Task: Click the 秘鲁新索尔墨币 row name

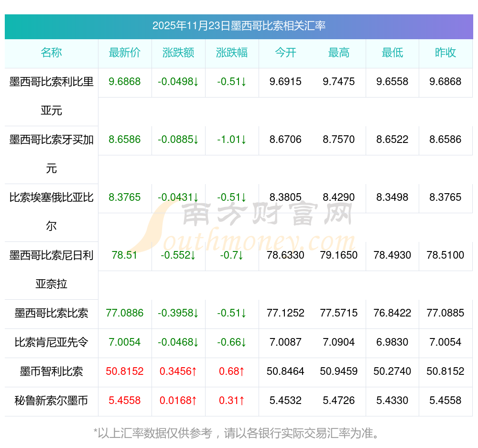Action: [x=51, y=401]
